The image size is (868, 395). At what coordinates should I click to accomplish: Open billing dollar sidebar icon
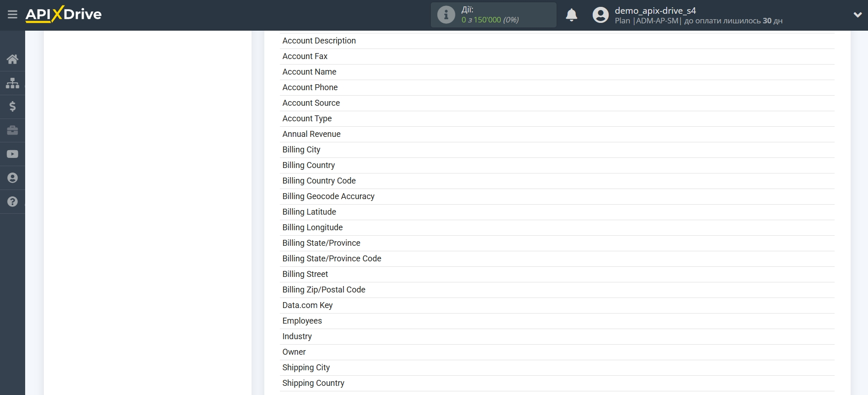pyautogui.click(x=12, y=107)
